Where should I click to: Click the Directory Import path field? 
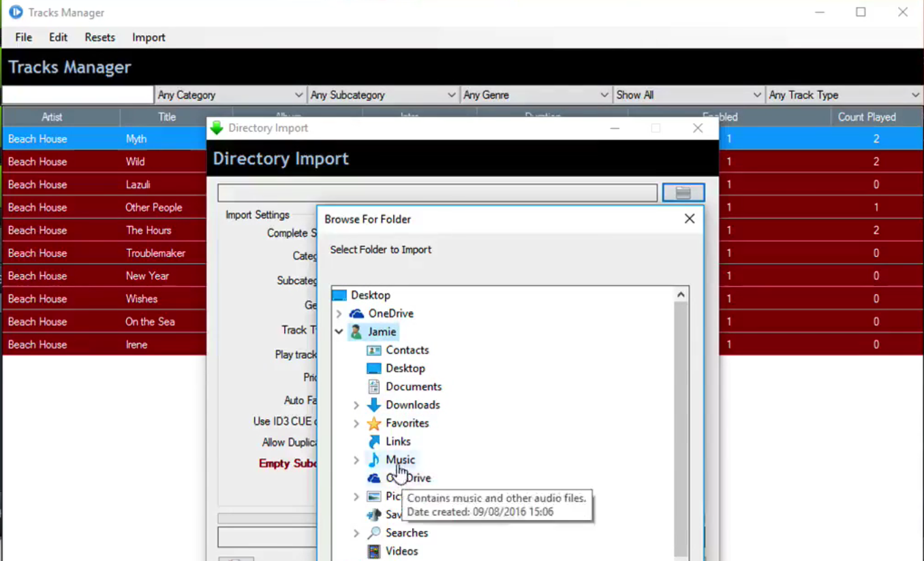click(437, 193)
